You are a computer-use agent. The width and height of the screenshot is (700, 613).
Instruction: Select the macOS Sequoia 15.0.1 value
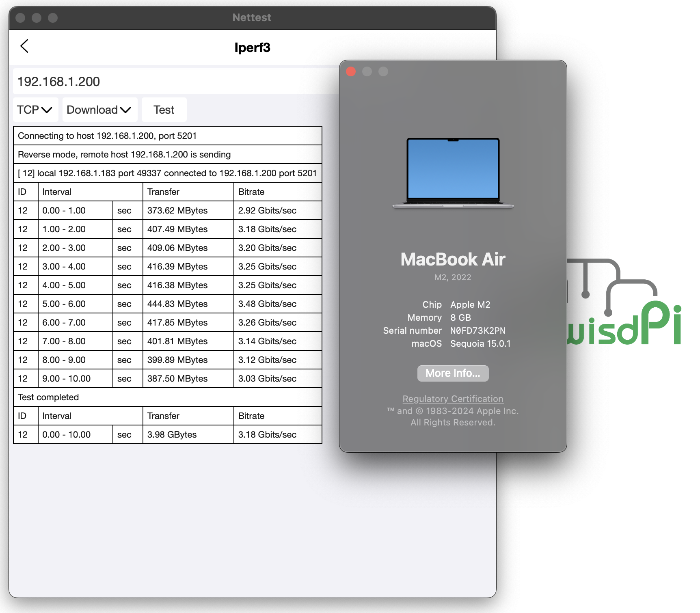480,343
